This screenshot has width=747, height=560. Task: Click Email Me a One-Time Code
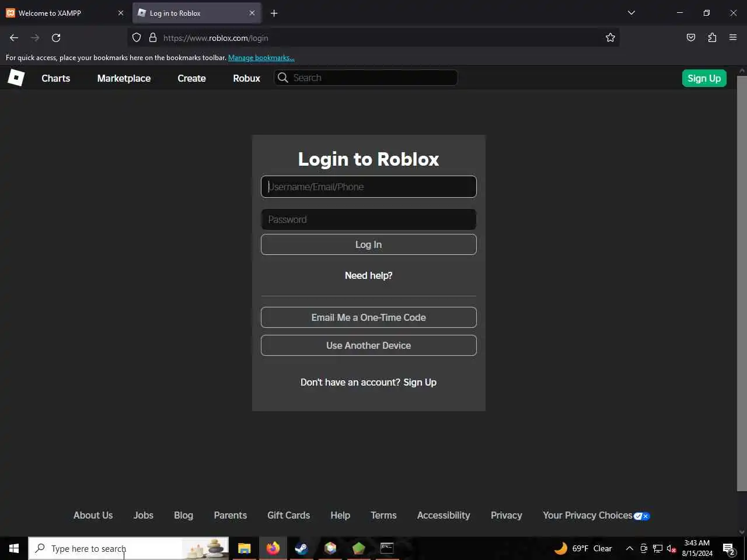(x=369, y=317)
